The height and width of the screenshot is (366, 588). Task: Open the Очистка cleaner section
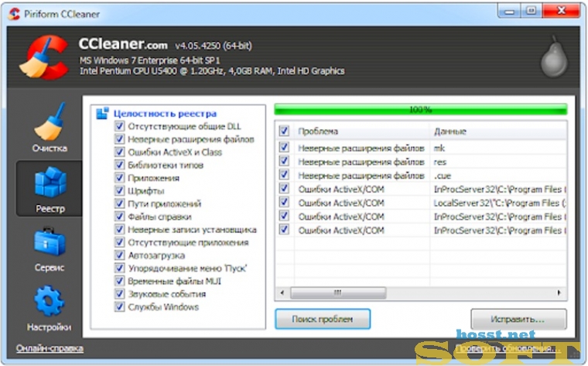coord(50,128)
